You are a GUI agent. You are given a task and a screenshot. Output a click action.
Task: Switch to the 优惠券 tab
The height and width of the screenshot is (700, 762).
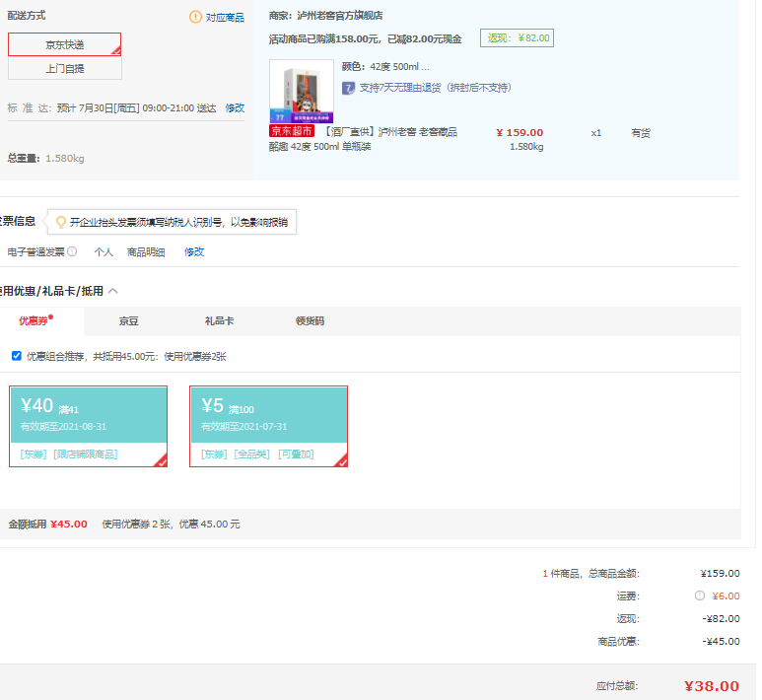click(x=35, y=320)
